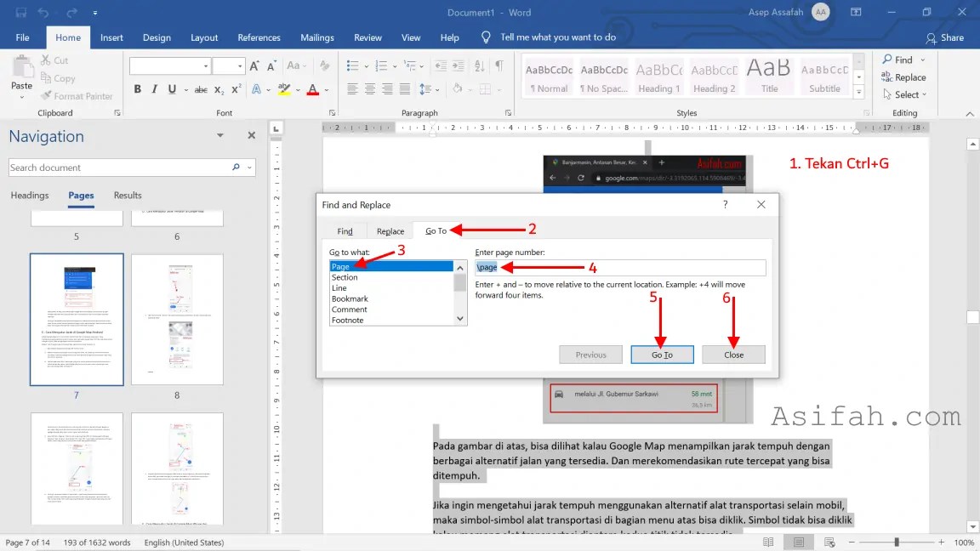Toggle Underline formatting

[x=172, y=89]
